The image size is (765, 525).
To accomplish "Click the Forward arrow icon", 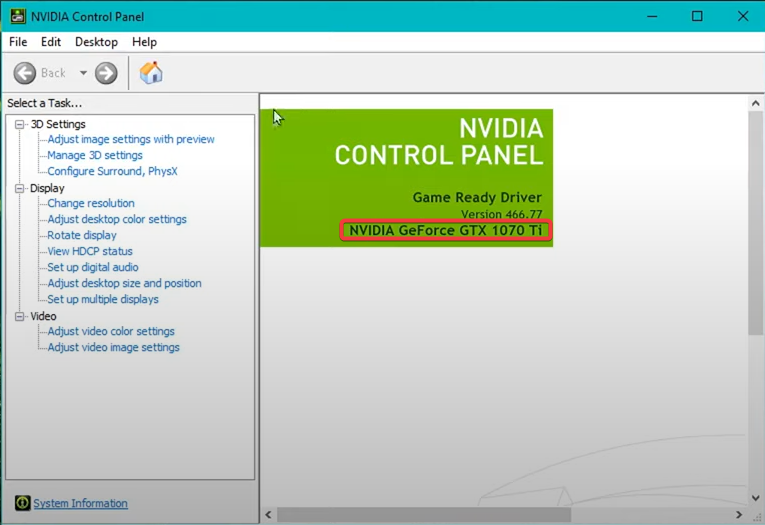I will click(106, 73).
